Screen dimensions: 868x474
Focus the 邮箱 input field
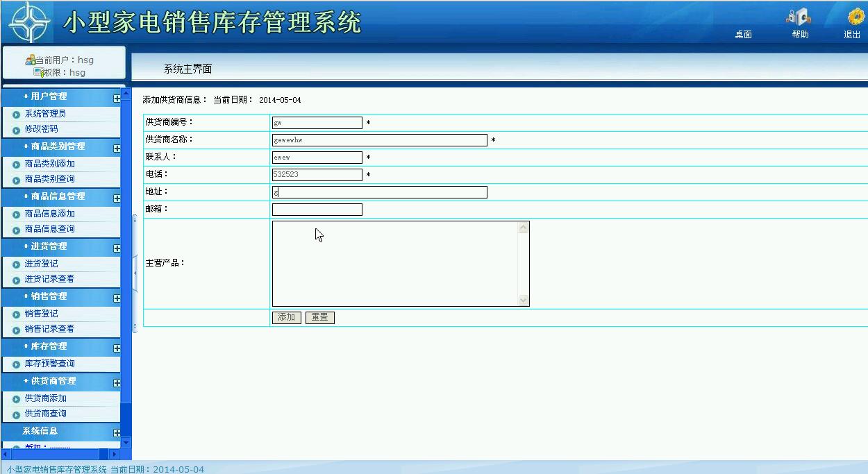(317, 210)
